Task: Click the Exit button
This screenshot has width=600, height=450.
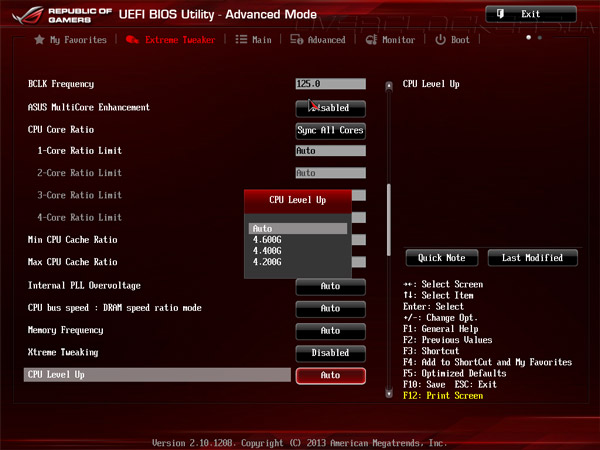Action: pyautogui.click(x=531, y=14)
